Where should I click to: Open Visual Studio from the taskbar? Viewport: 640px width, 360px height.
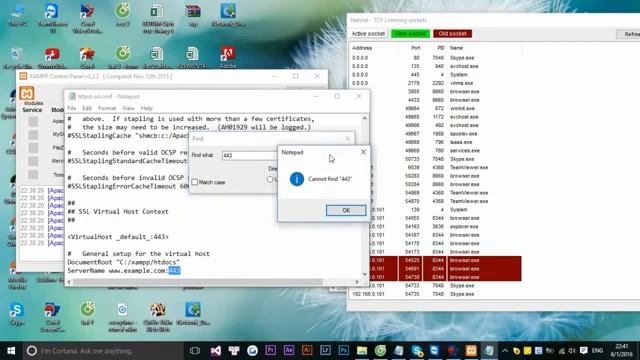[216, 351]
